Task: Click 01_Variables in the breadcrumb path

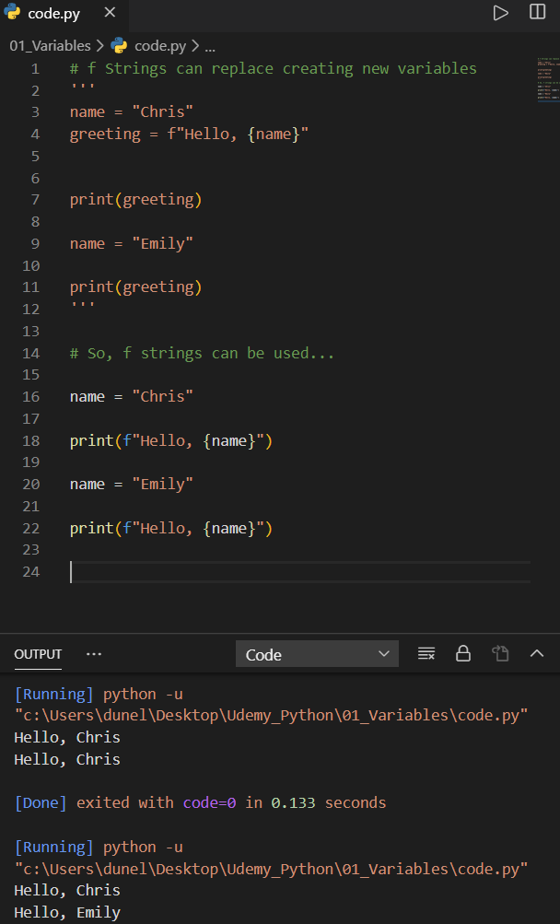Action: 49,44
